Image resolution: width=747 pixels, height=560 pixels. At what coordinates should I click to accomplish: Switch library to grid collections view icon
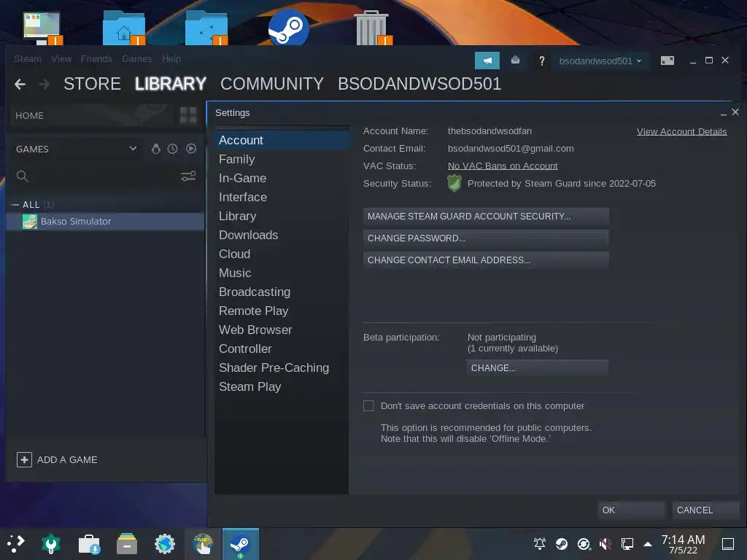tap(188, 115)
